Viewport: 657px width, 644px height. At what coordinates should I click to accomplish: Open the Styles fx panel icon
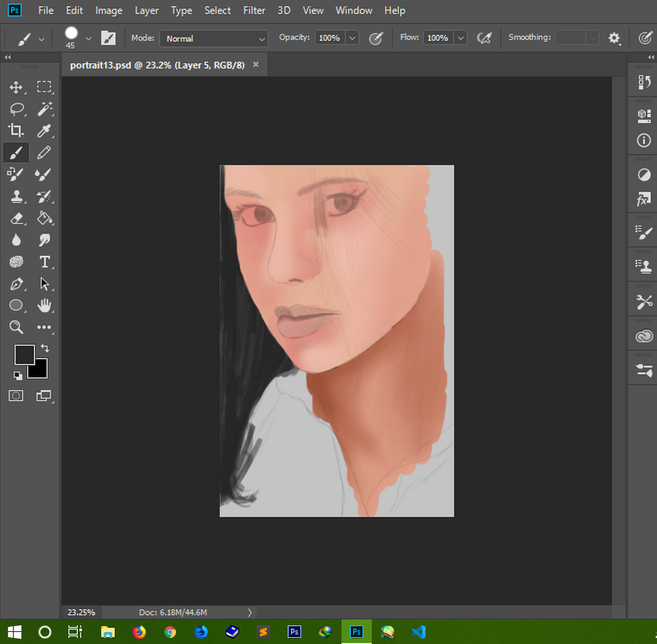pyautogui.click(x=644, y=199)
